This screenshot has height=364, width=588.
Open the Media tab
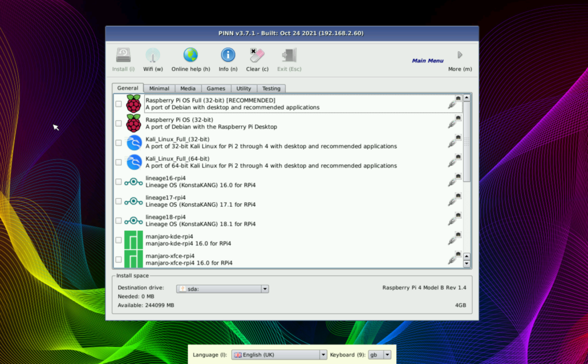[x=188, y=88]
